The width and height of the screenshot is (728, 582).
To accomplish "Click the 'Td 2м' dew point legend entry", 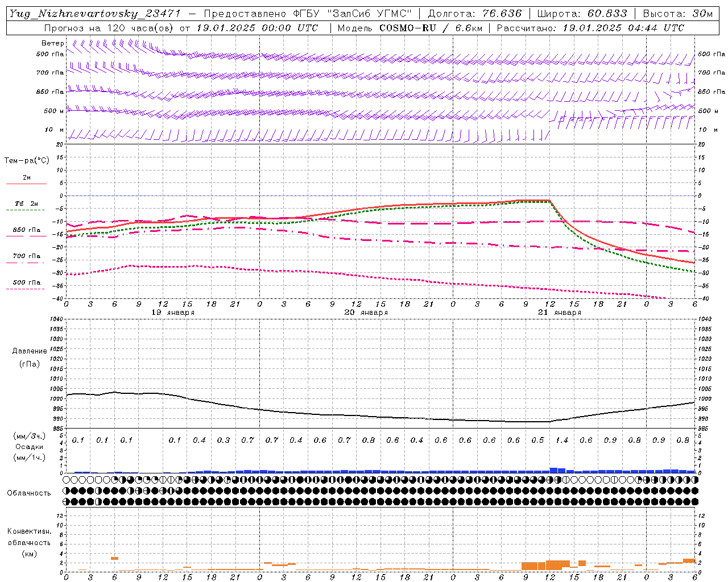I will (x=26, y=203).
